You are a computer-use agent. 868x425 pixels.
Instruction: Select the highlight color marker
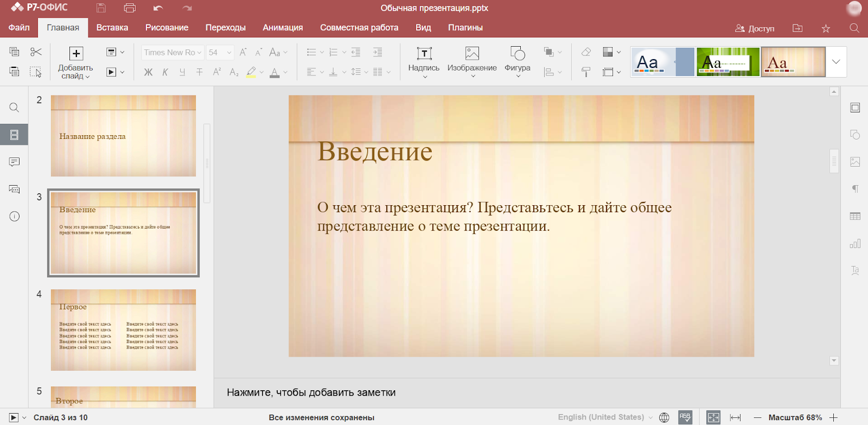point(251,72)
